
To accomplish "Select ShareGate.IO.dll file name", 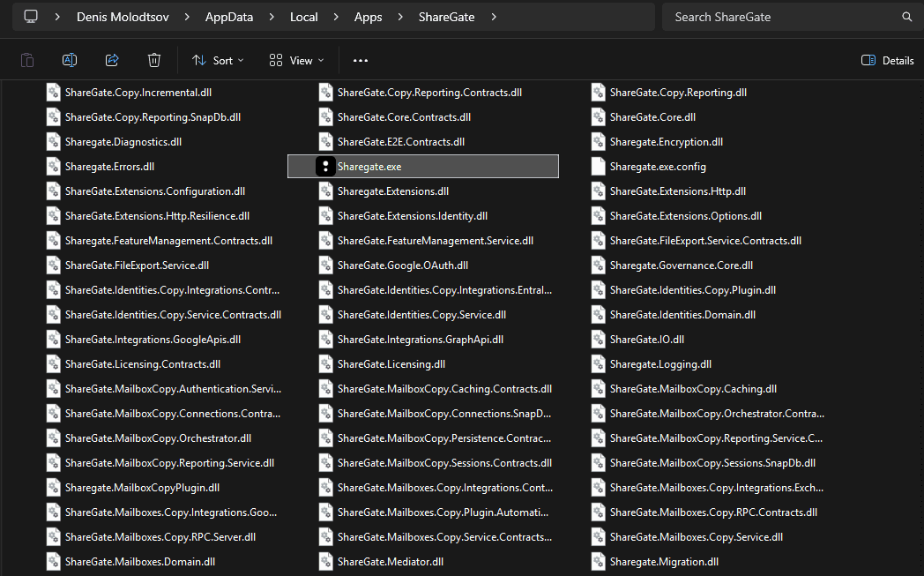I will [647, 340].
